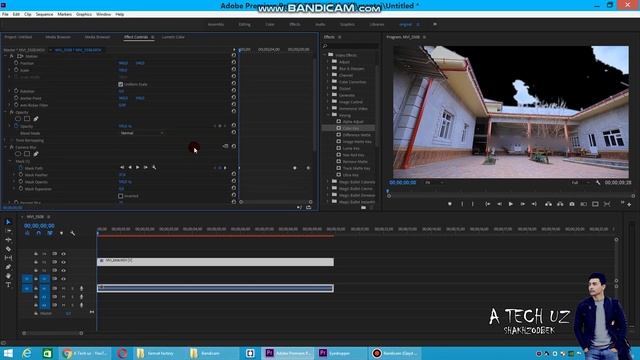The image size is (640, 360).
Task: Select free draw bezier pen under Opacity
Action: point(36,119)
